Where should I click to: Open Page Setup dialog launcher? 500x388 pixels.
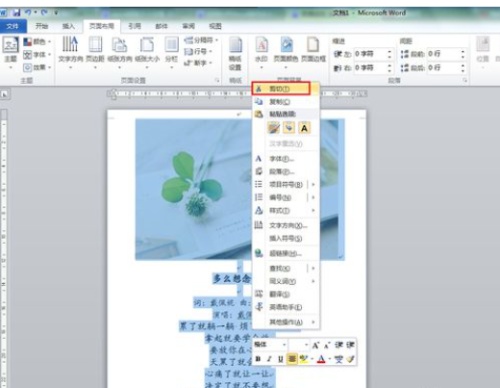click(x=217, y=80)
